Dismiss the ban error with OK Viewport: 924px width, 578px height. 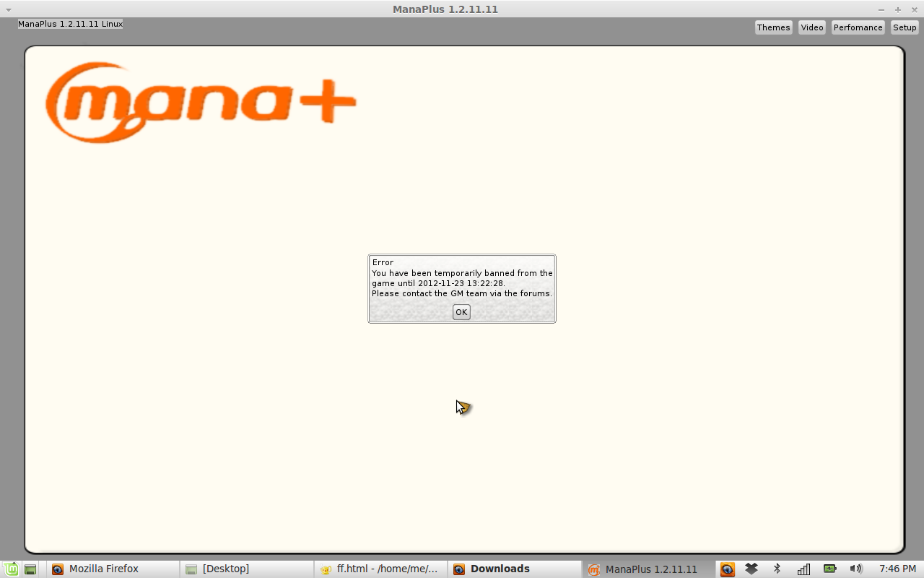pyautogui.click(x=461, y=312)
